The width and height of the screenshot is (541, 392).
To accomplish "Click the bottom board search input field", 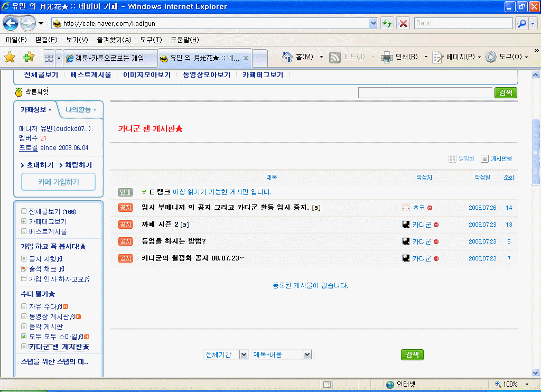I will tap(356, 354).
